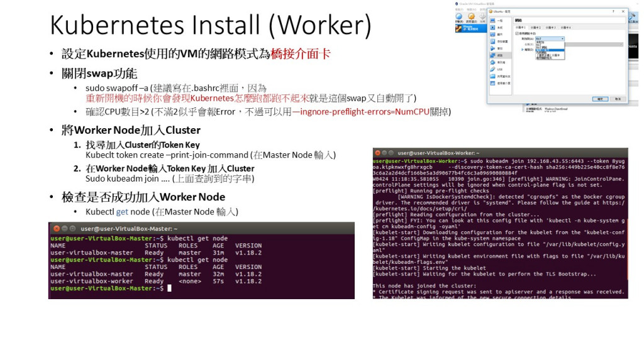The height and width of the screenshot is (362, 644).
Task: Open Audio category in Ubuntu settings dialog
Action: point(500,48)
